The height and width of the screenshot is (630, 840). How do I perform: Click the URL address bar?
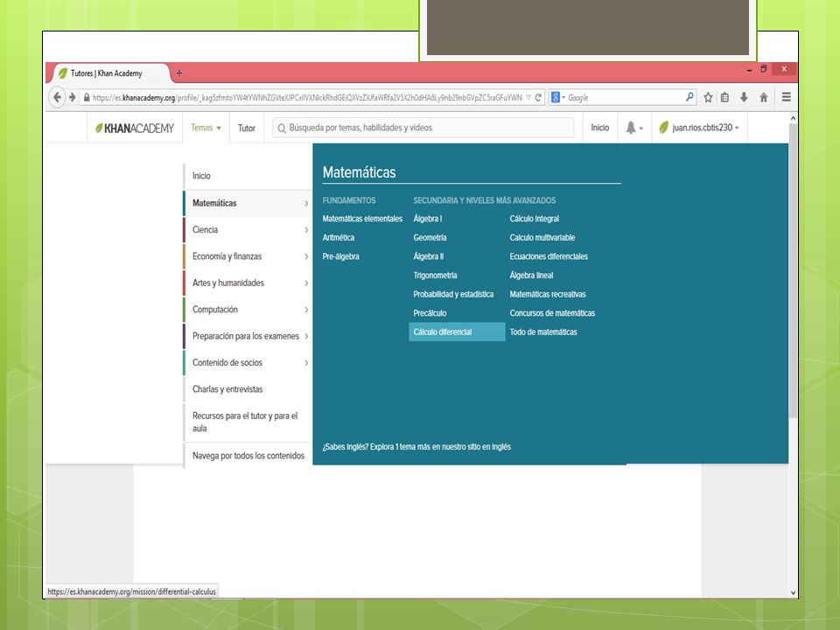[x=307, y=97]
